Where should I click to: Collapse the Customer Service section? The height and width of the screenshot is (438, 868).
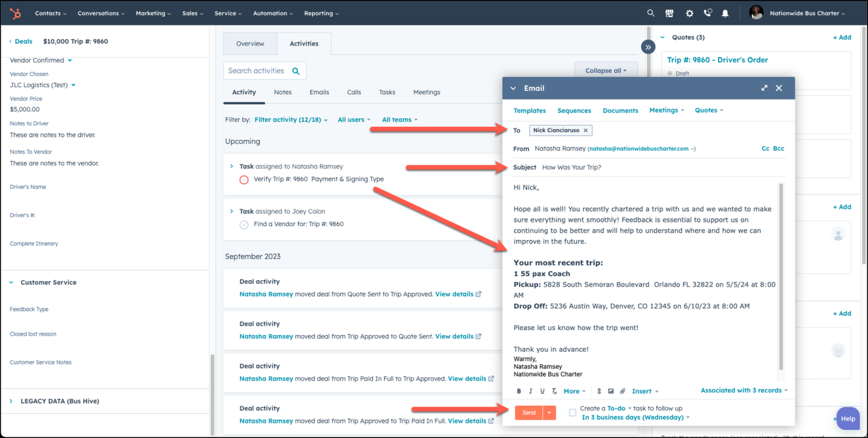pos(11,283)
